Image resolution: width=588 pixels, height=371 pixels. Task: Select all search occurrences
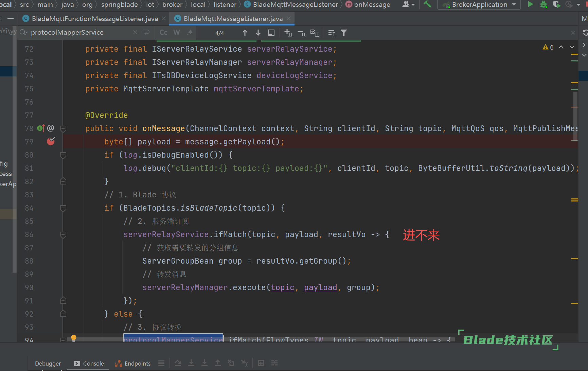point(315,33)
